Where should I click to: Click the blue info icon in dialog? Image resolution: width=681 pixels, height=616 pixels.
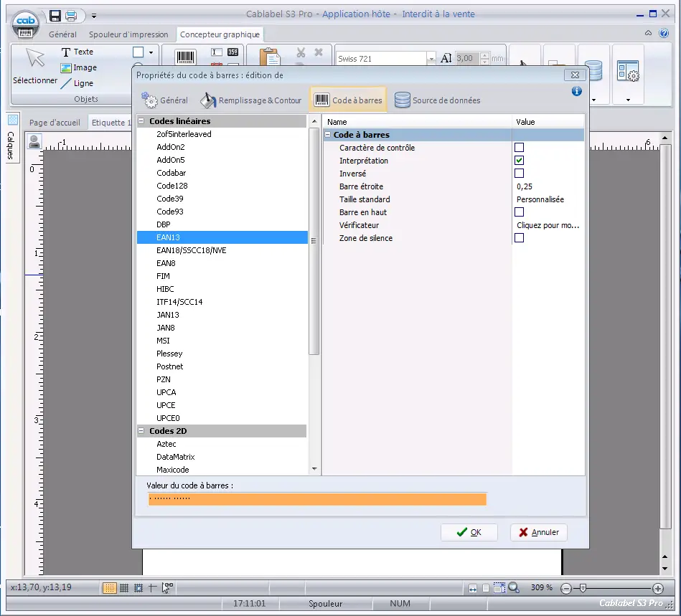[576, 91]
